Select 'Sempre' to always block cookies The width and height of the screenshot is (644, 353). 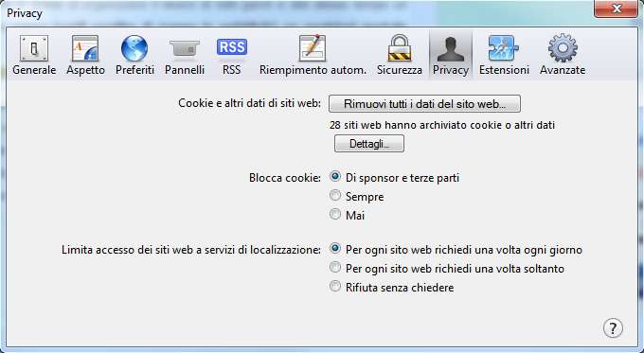(335, 195)
